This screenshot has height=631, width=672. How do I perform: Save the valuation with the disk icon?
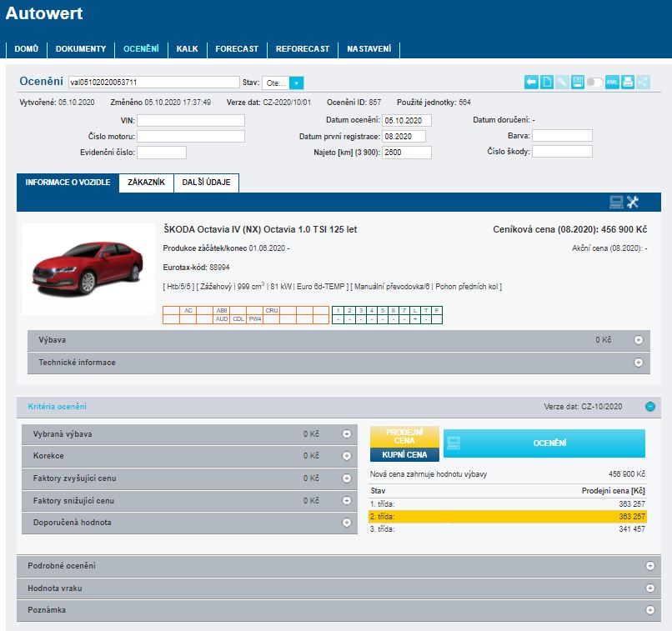[578, 82]
